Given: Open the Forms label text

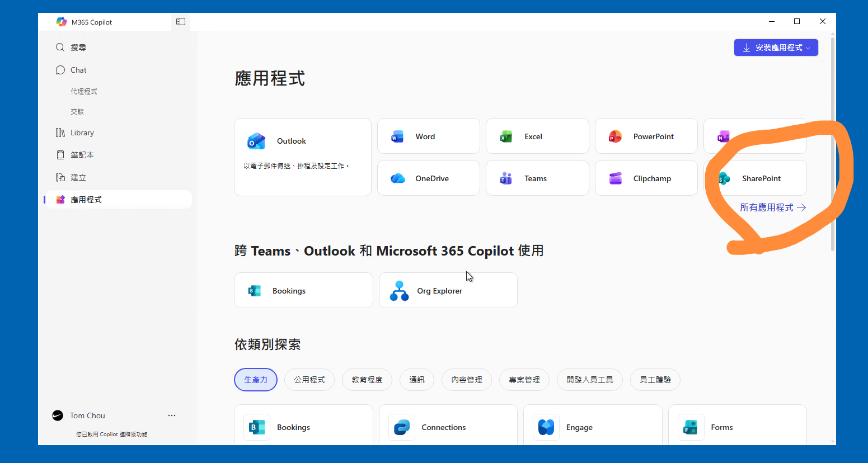Looking at the screenshot, I should click(722, 427).
